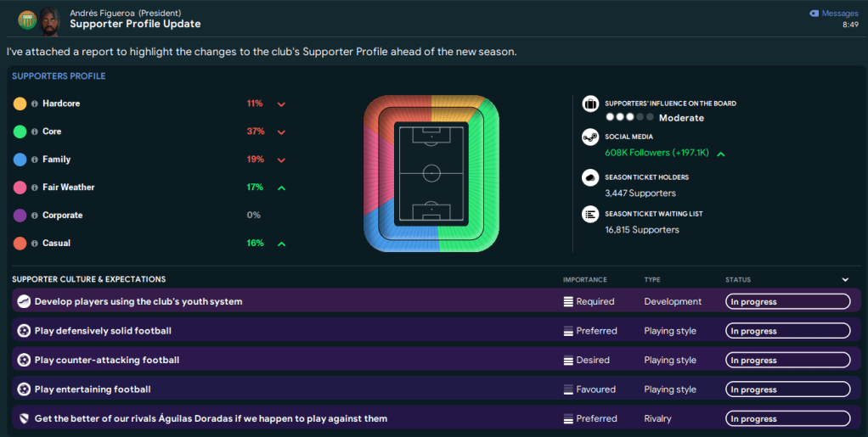Click the yellow Hardcore color swatch
The width and height of the screenshot is (868, 437).
tap(20, 104)
